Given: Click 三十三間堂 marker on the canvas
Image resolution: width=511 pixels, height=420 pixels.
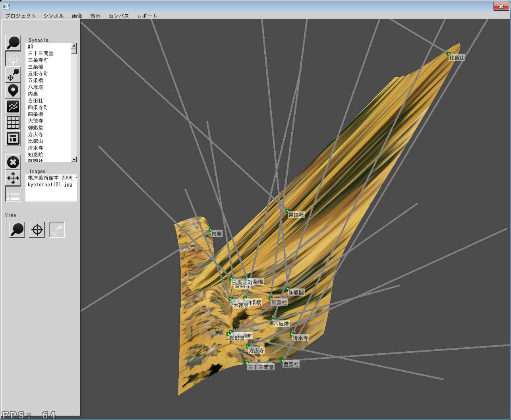Looking at the screenshot, I should pos(247,363).
